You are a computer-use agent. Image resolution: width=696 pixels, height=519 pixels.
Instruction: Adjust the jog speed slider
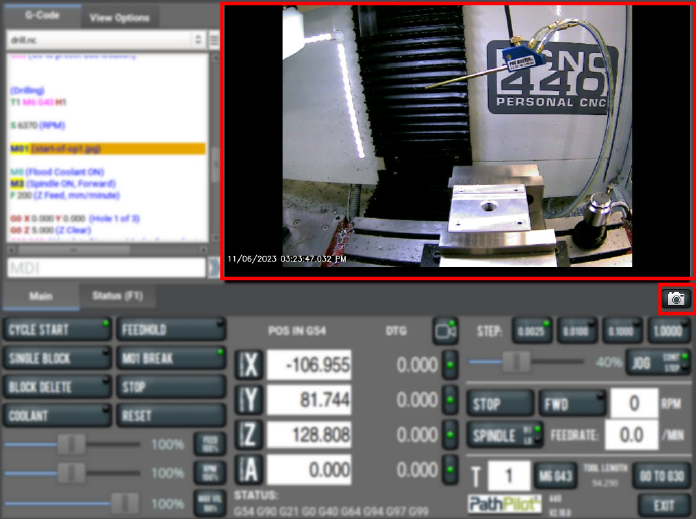[516, 361]
